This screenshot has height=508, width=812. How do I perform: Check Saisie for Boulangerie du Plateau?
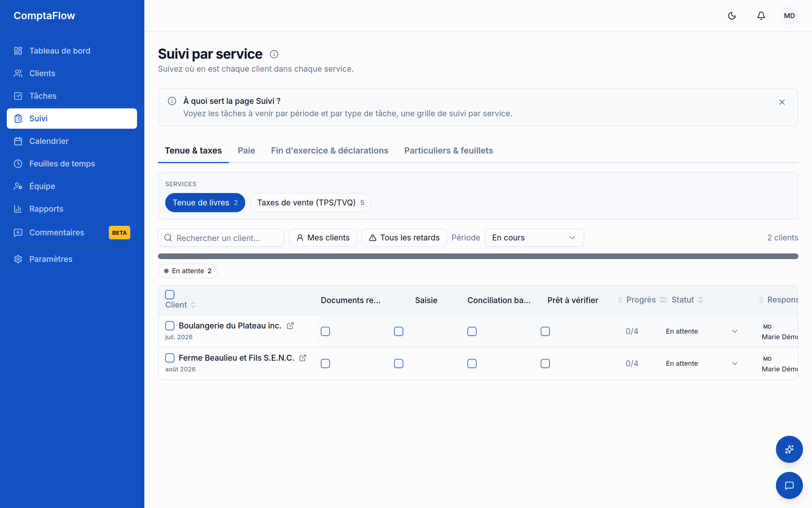coord(399,331)
